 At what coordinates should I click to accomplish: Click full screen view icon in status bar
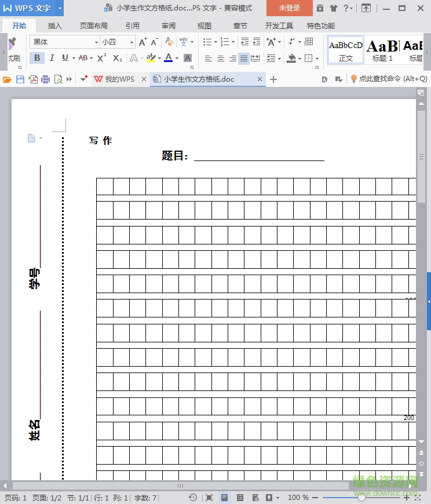point(209,498)
